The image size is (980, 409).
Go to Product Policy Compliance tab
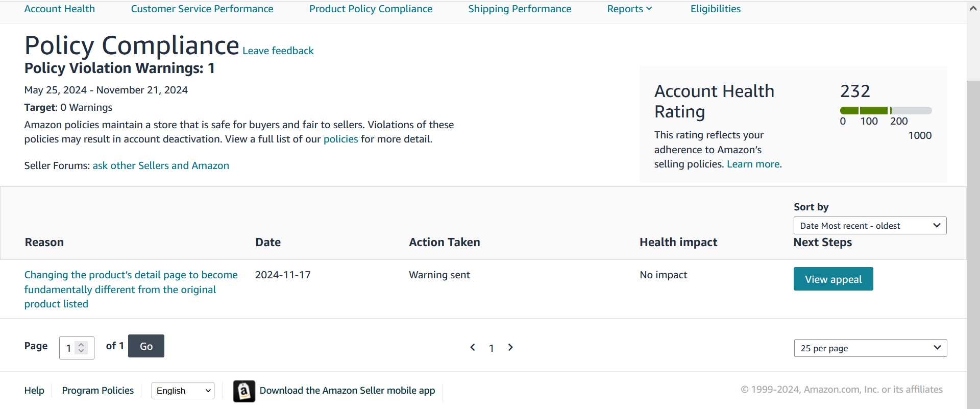pyautogui.click(x=371, y=9)
